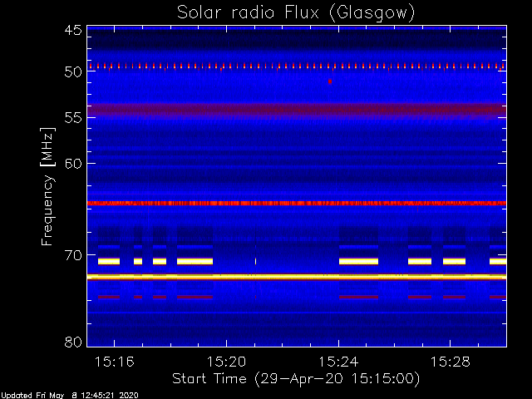Click the solid red line between 60 and 70 MHz
Viewport: 532px width, 399px height.
tap(297, 203)
